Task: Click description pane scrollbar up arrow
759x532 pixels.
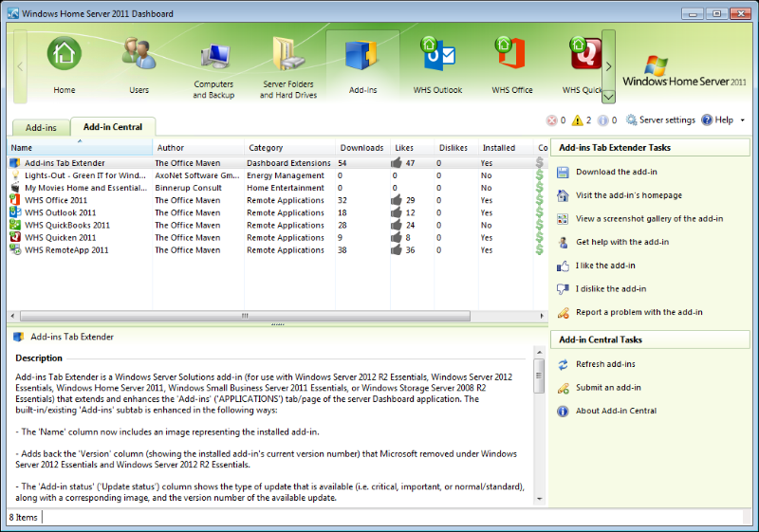Action: point(539,352)
